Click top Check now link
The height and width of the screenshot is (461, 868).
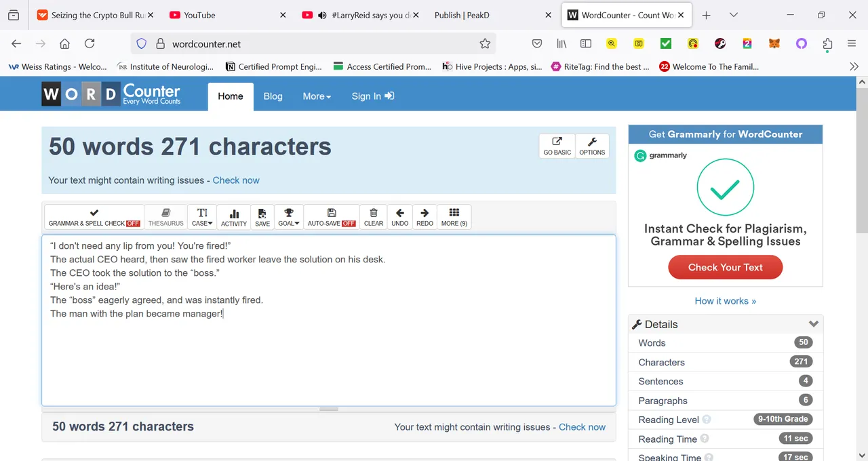pos(236,180)
